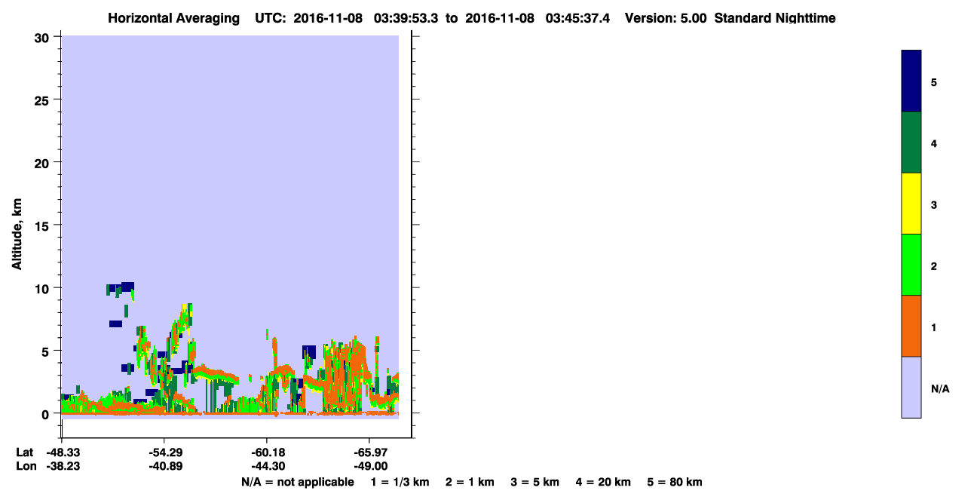The width and height of the screenshot is (980, 503).
Task: Click the 'N/A = not applicable' legend note
Action: [x=297, y=482]
